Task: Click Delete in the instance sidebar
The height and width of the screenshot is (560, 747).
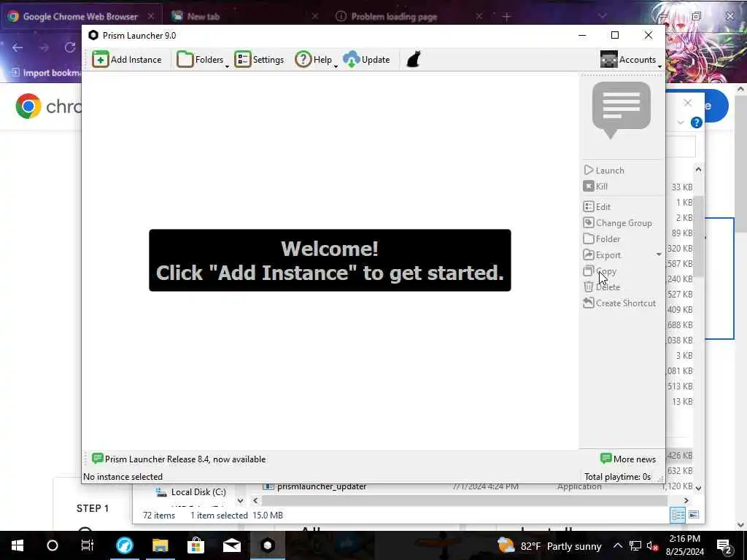Action: pyautogui.click(x=602, y=287)
